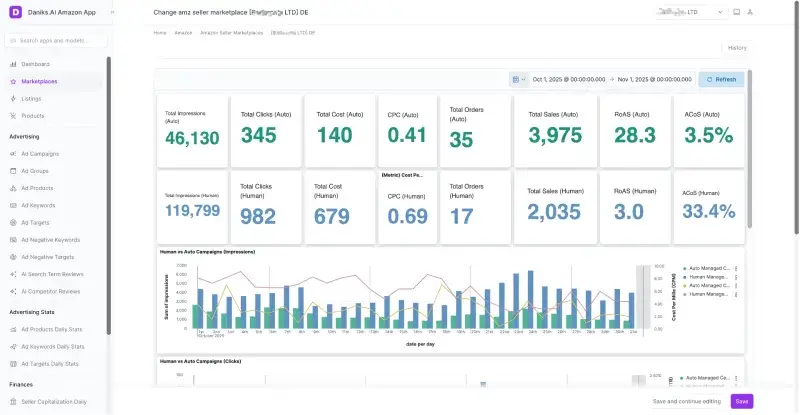This screenshot has width=800, height=415.
Task: Open Dashboard via its bar chart icon
Action: click(12, 64)
